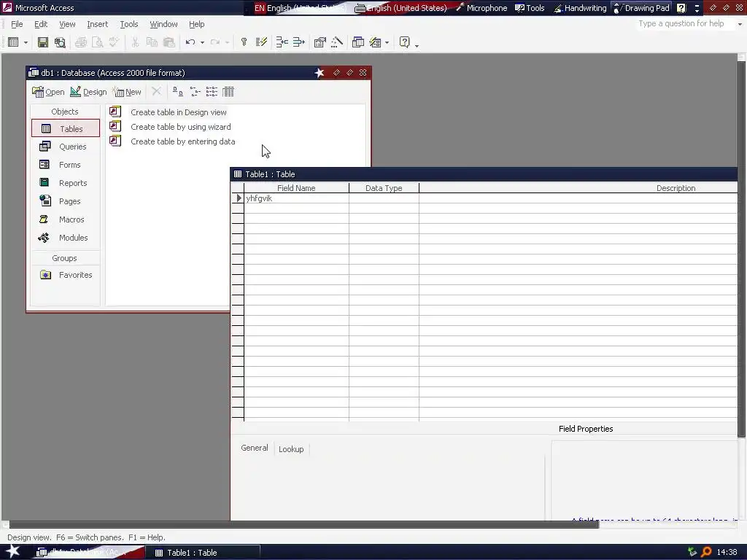Open the Insert menu
Image resolution: width=747 pixels, height=560 pixels.
[x=97, y=24]
